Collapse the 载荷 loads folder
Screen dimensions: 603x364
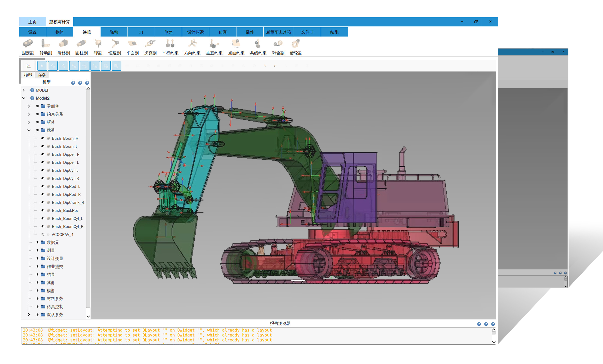[29, 130]
